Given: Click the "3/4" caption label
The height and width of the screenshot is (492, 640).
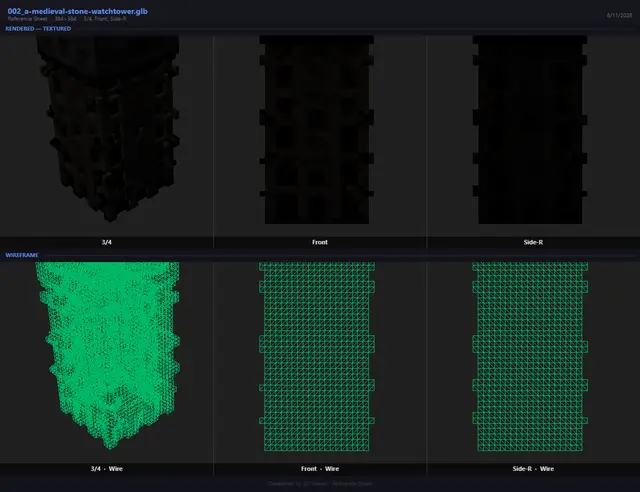Looking at the screenshot, I should pyautogui.click(x=107, y=242).
